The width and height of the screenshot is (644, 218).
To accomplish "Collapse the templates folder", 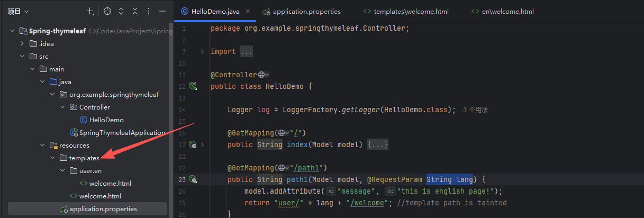I will click(x=52, y=158).
